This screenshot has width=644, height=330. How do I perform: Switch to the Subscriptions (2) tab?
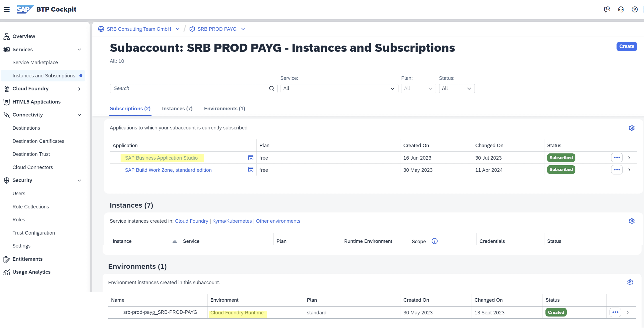pos(130,109)
